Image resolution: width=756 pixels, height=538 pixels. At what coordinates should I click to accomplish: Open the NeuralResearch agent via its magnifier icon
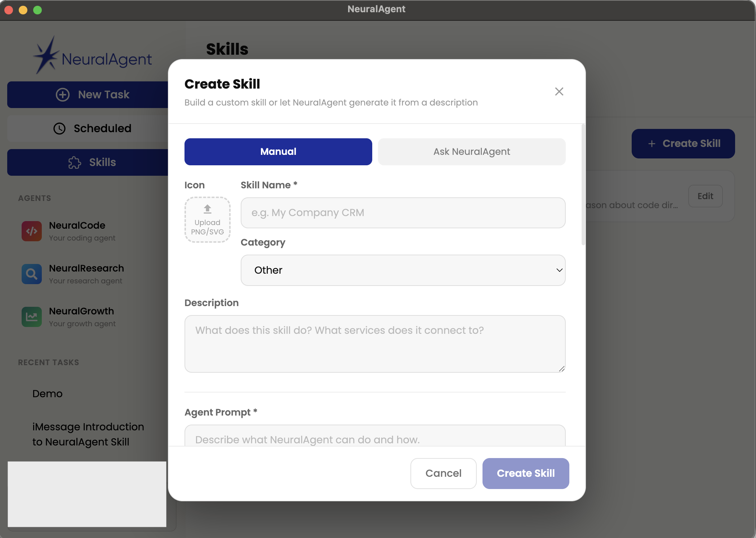[x=32, y=274]
